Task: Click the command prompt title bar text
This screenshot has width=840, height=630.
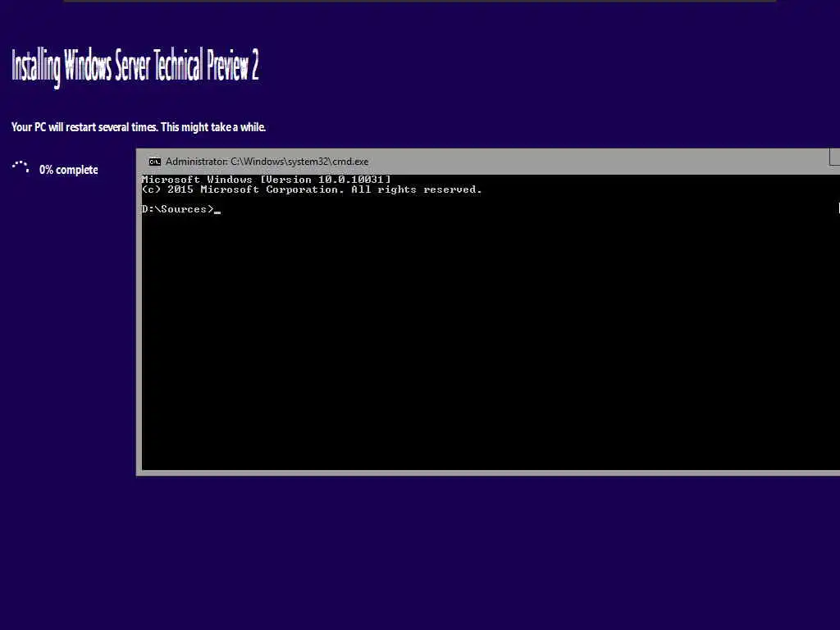Action: point(267,162)
